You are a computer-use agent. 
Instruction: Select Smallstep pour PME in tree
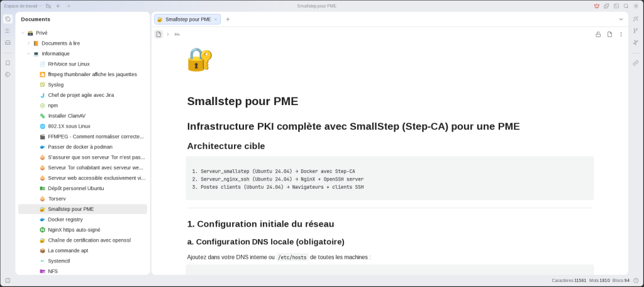(82, 209)
